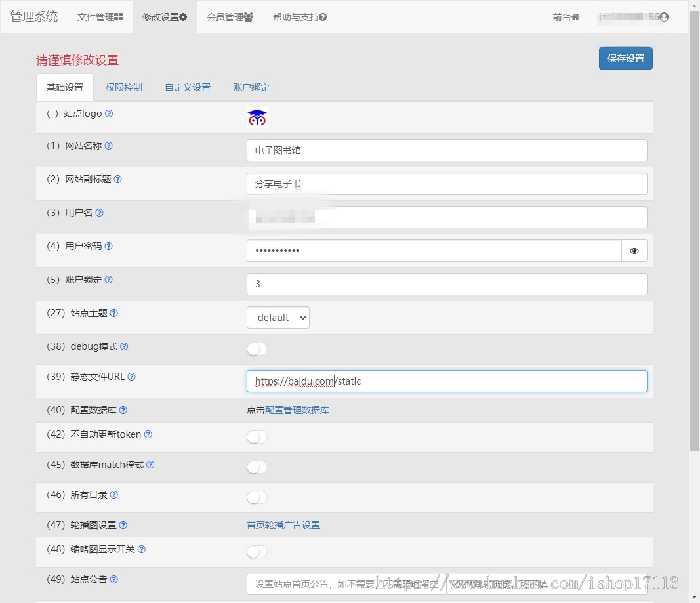700x603 pixels.
Task: Open 帮助与支持 in the top navigation
Action: (300, 17)
